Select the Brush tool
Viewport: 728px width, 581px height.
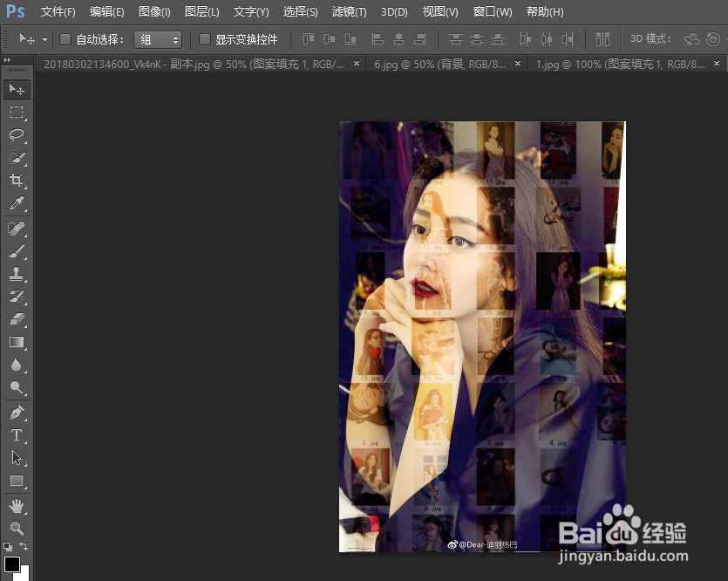17,251
